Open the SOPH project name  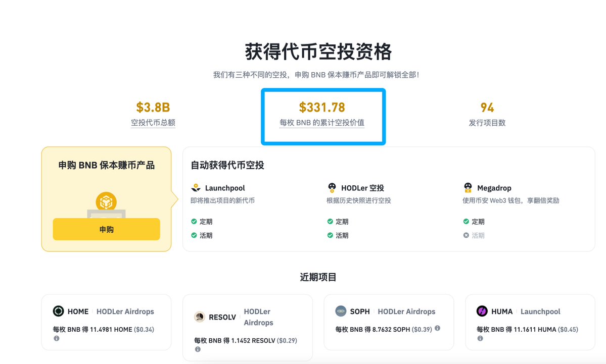coord(360,311)
